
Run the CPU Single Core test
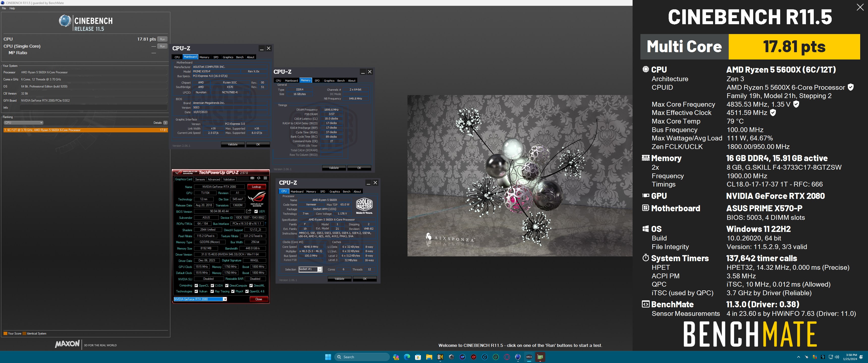(162, 46)
